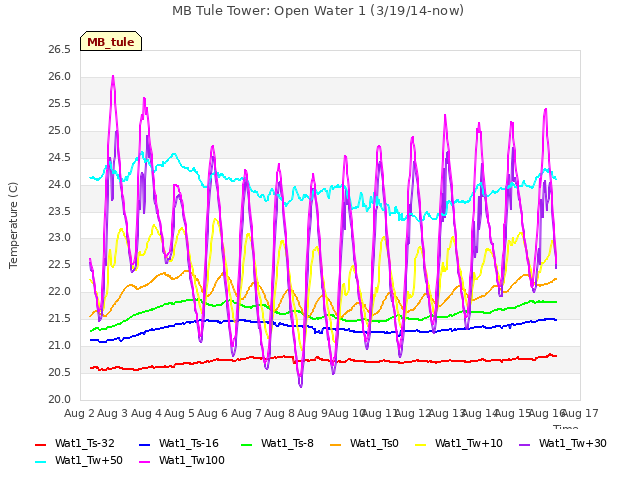Click the 25.0 y-axis tick label

(x=60, y=131)
